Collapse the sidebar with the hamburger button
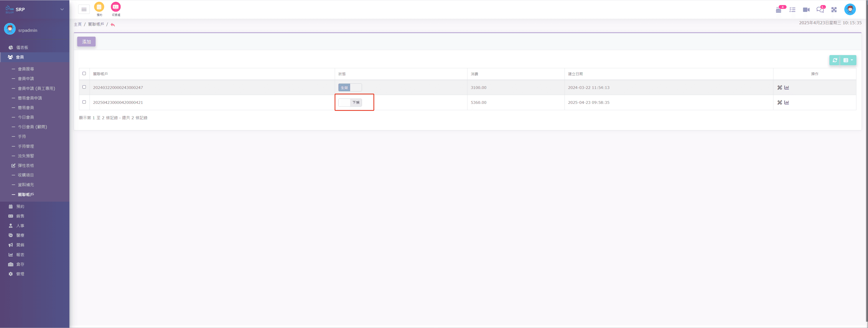The width and height of the screenshot is (868, 328). pyautogui.click(x=84, y=9)
